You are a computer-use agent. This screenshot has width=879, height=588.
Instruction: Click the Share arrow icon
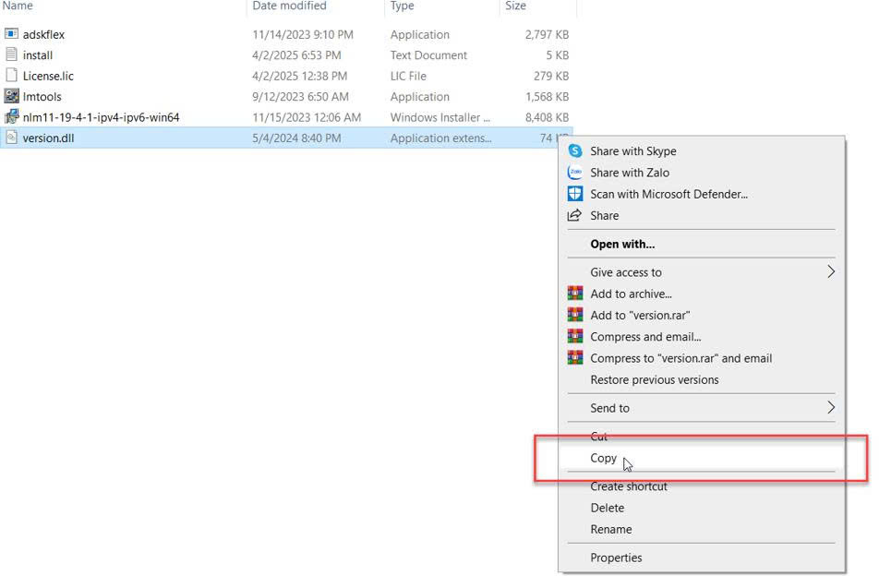[x=575, y=215]
